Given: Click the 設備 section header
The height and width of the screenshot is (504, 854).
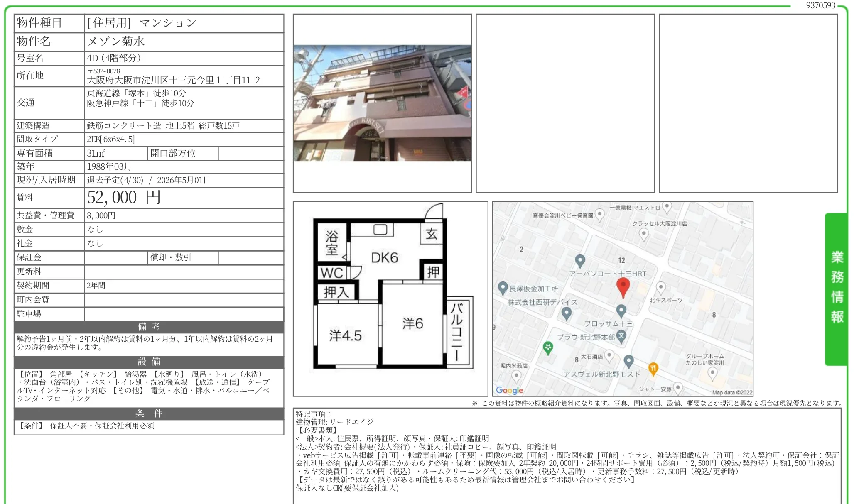Looking at the screenshot, I should point(149,362).
